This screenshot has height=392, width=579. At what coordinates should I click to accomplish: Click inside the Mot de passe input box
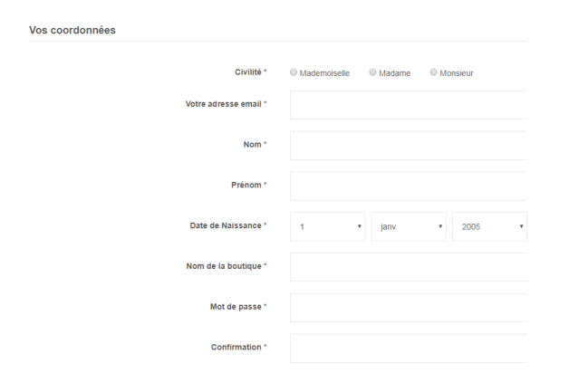click(x=409, y=308)
